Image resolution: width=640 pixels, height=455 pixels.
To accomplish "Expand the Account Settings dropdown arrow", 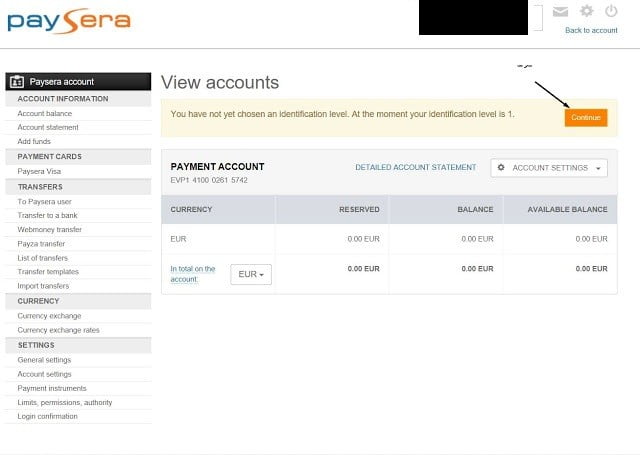I will 598,168.
